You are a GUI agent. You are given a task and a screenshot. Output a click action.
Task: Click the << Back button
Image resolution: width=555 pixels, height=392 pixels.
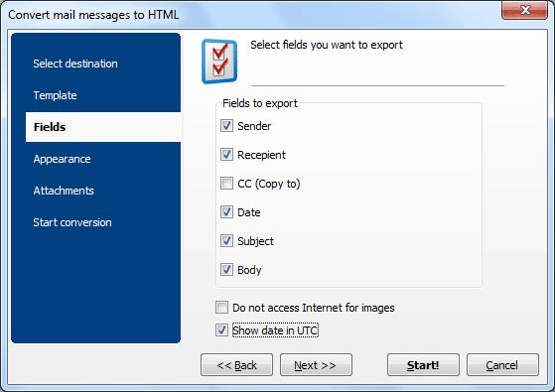(x=236, y=365)
